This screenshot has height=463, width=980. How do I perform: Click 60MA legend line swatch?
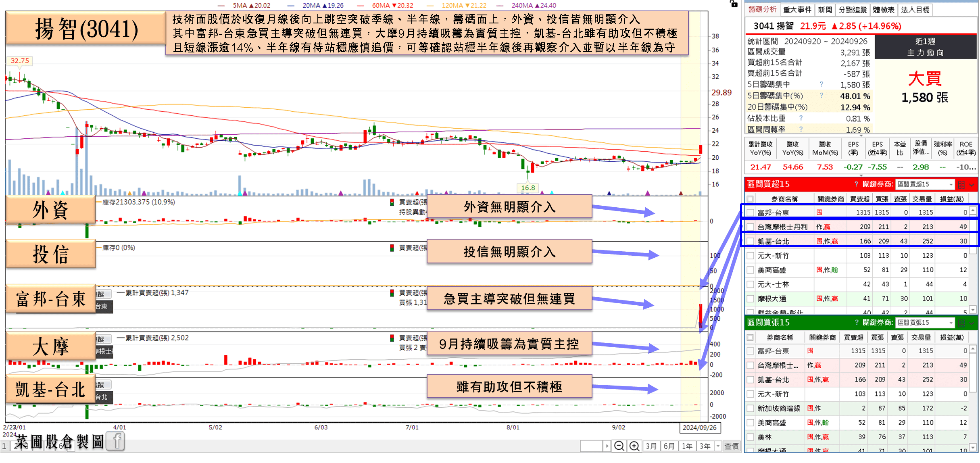click(x=361, y=6)
